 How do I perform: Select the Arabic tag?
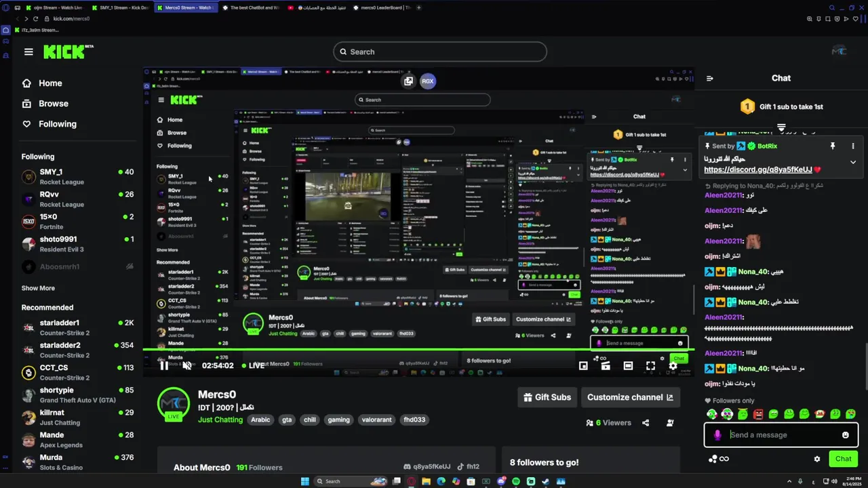[x=260, y=420]
